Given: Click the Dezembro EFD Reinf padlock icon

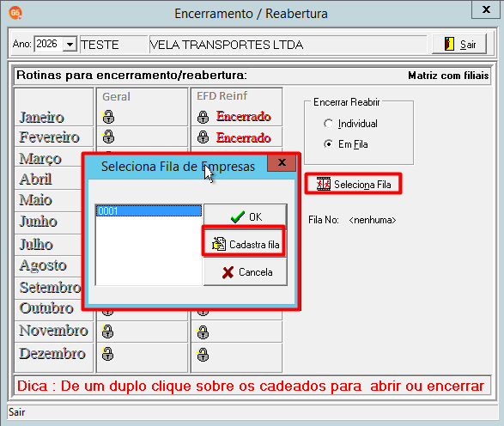Looking at the screenshot, I should (203, 355).
